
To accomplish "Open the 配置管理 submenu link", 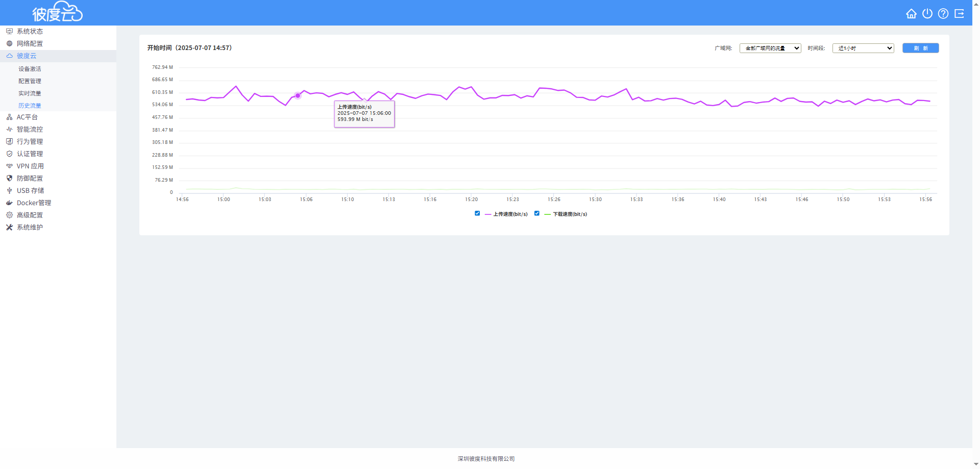I will click(x=30, y=81).
